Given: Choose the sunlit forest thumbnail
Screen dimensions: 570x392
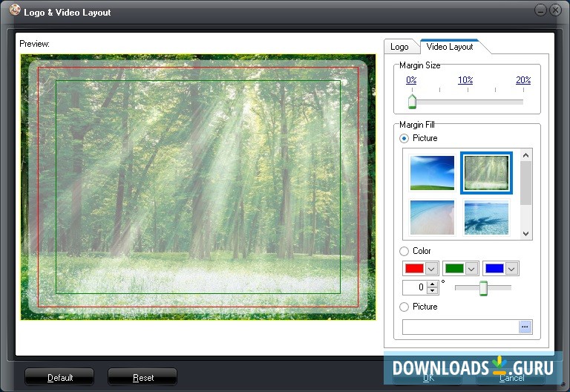Looking at the screenshot, I should click(x=486, y=173).
